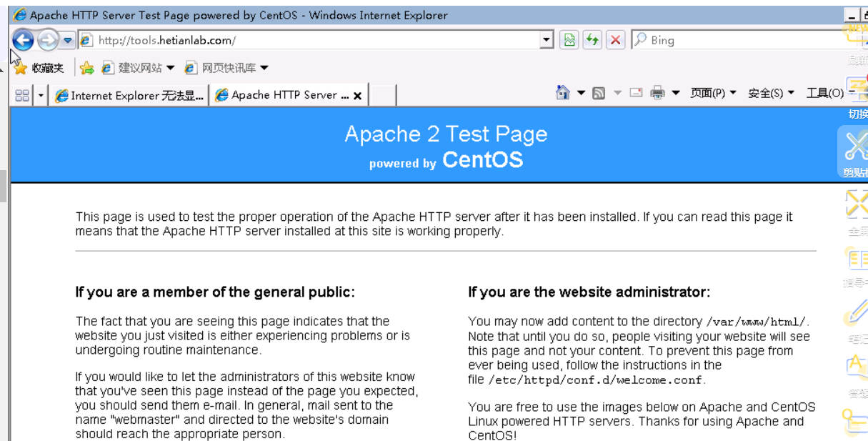
Task: Click into the Bing search box
Action: pyautogui.click(x=743, y=40)
